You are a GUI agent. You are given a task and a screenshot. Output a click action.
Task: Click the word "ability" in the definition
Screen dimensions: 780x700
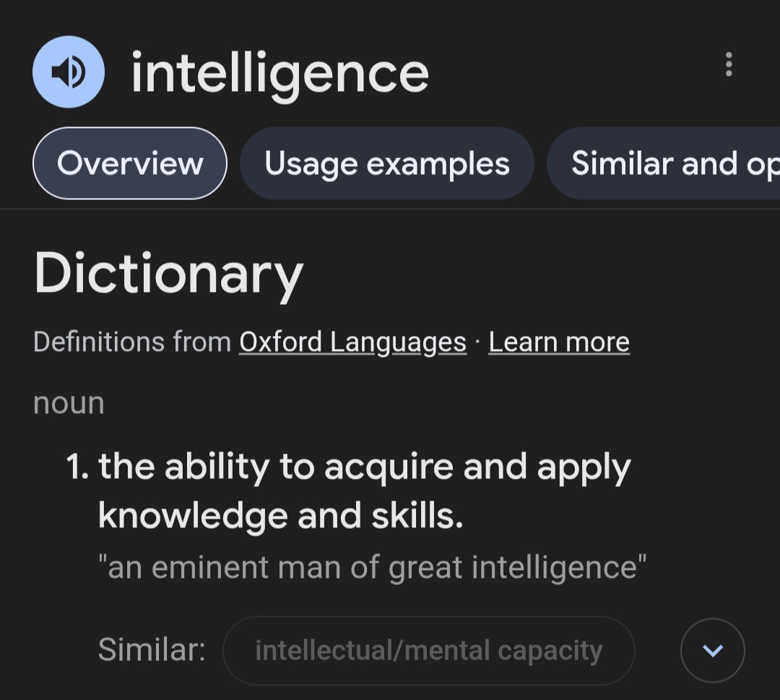point(217,467)
